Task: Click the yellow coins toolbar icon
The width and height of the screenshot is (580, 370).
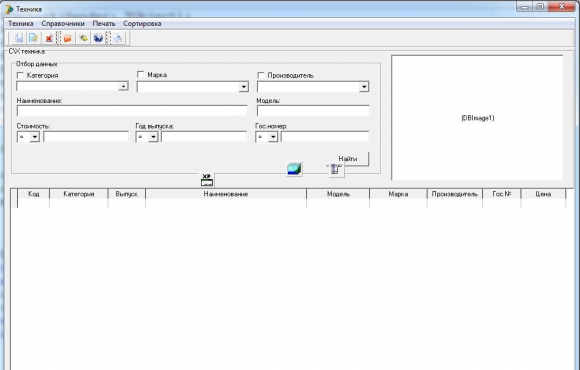Action: click(x=83, y=38)
